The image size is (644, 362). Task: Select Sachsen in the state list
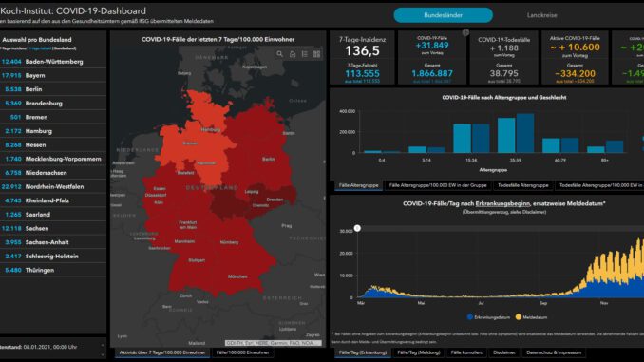53,228
